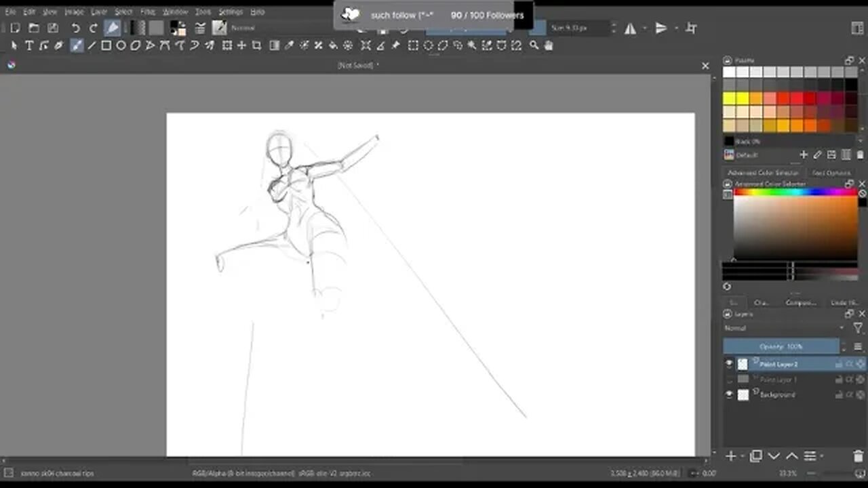Create a new document icon

click(x=15, y=28)
